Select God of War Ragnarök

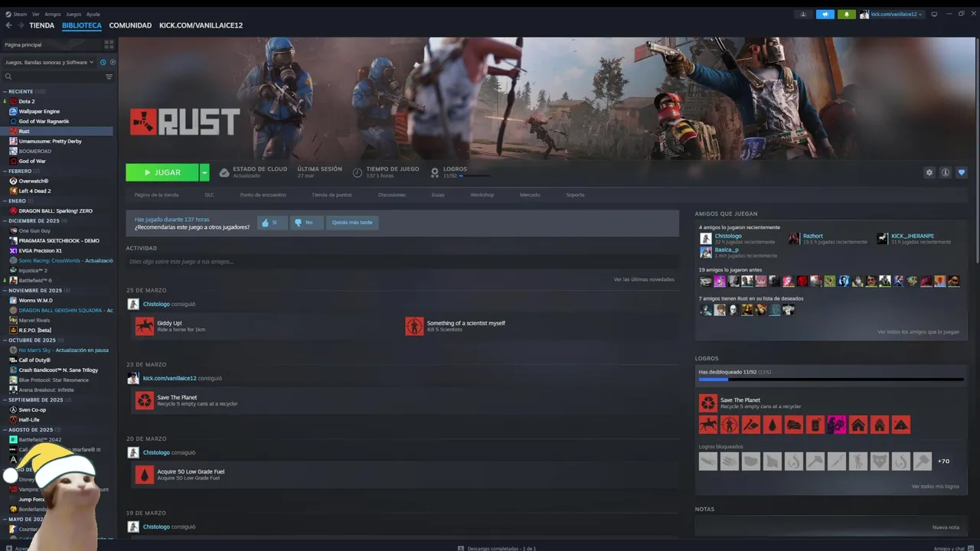click(44, 121)
